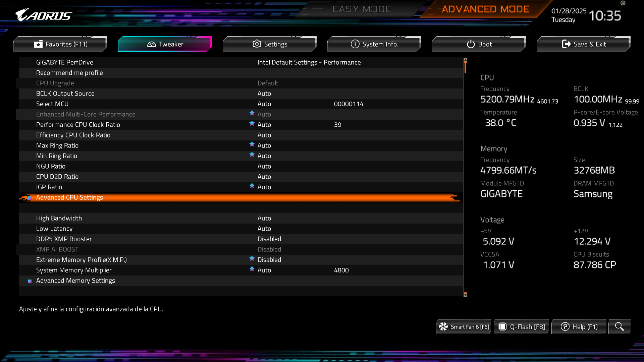Open the Tweaker tab
The width and height of the screenshot is (644, 362).
click(165, 44)
